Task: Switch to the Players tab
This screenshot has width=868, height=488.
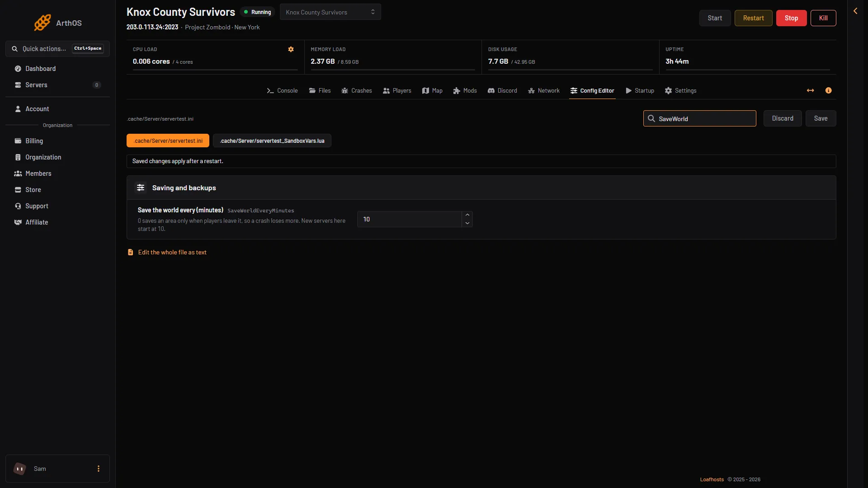Action: [x=397, y=91]
